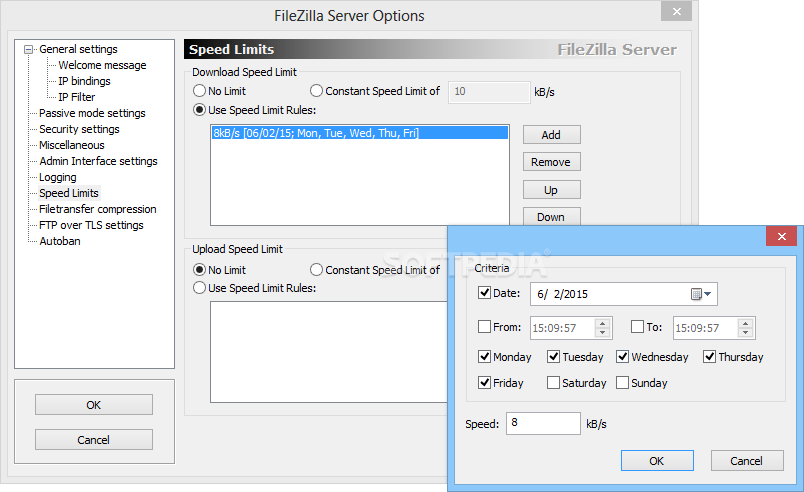
Task: Open the date picker calendar dropdown
Action: click(x=702, y=294)
